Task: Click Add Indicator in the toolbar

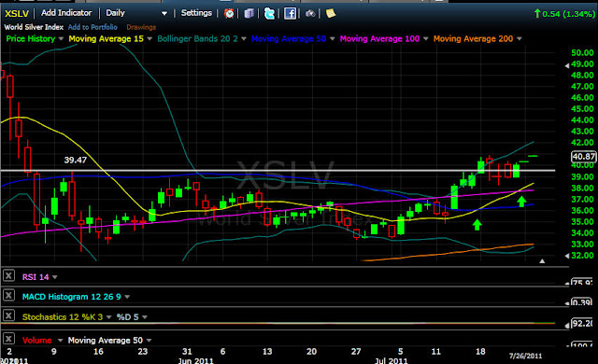Action: (66, 13)
